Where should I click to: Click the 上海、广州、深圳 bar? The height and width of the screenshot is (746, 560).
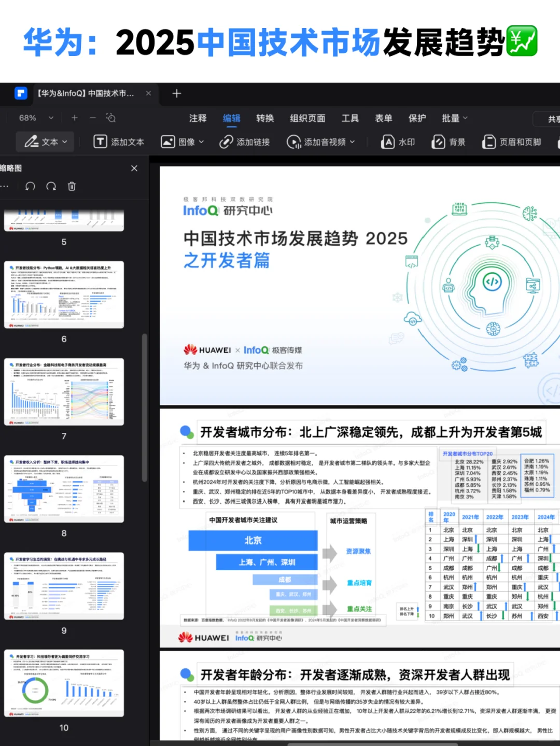(x=267, y=562)
